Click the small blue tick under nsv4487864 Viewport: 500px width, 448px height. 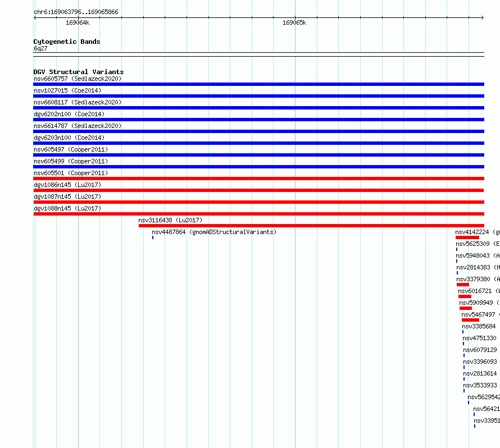click(153, 237)
